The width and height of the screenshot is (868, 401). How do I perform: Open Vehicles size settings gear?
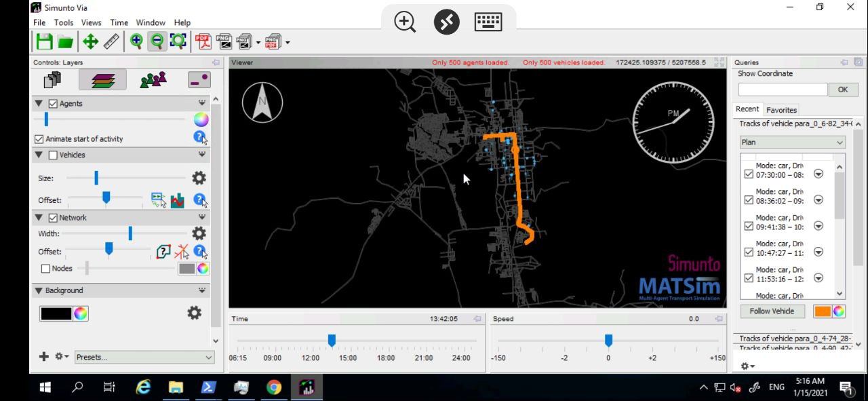[199, 178]
